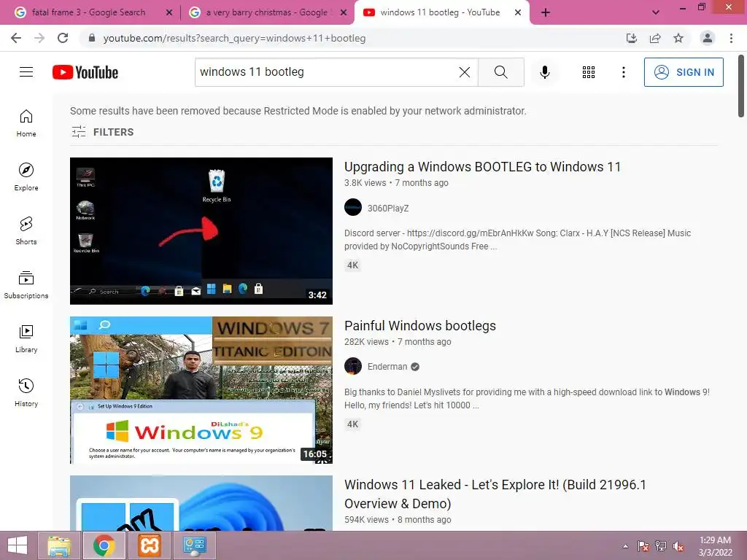Go to Home in the sidebar
Viewport: 747px width, 560px height.
pyautogui.click(x=26, y=123)
